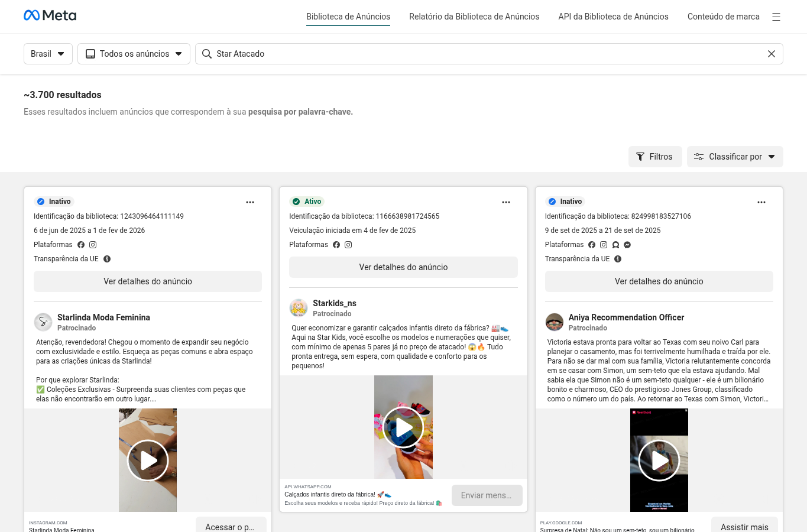Click Starkids_ns profile avatar
This screenshot has height=532, width=807.
click(x=299, y=308)
